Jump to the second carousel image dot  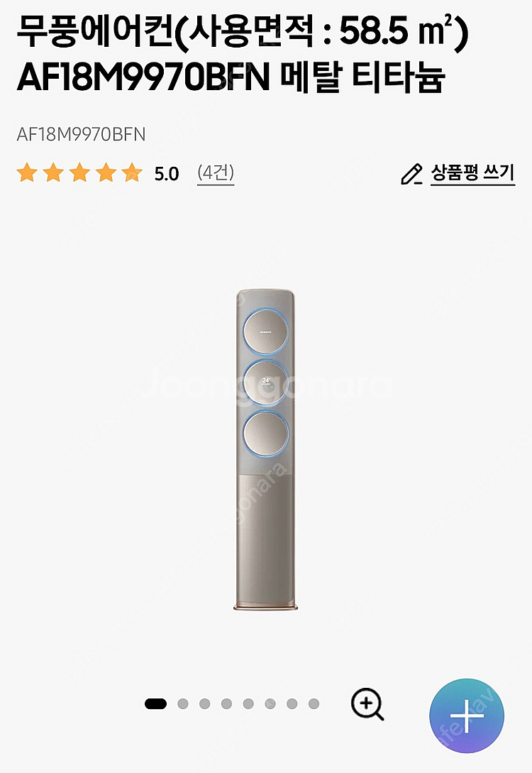click(183, 704)
